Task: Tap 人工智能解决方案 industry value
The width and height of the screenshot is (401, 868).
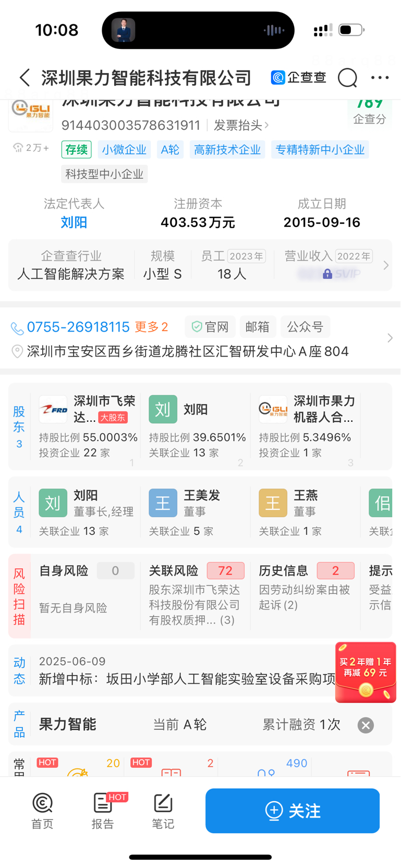Action: pyautogui.click(x=71, y=274)
